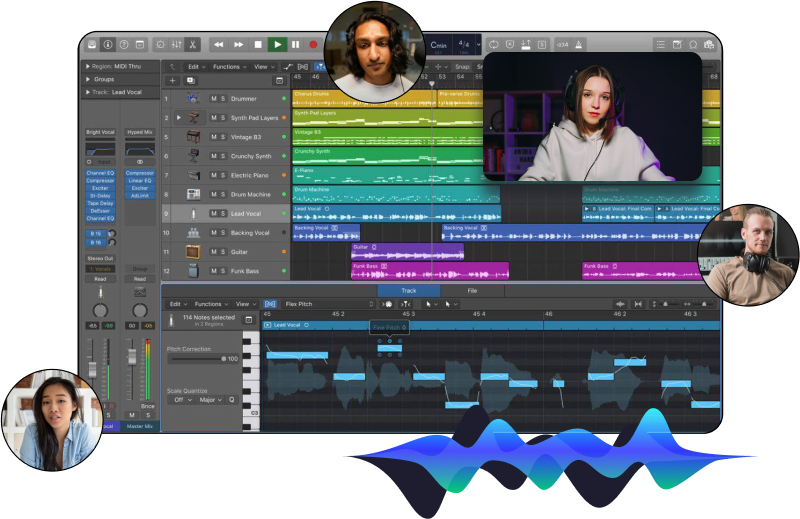Click the Compressor plug-in slot
The image size is (800, 519).
click(x=100, y=180)
